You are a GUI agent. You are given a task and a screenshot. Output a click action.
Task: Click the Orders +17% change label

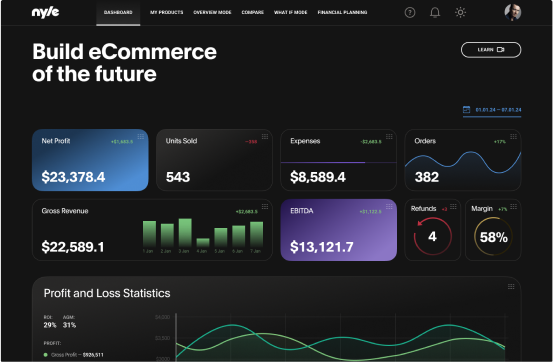tap(500, 142)
